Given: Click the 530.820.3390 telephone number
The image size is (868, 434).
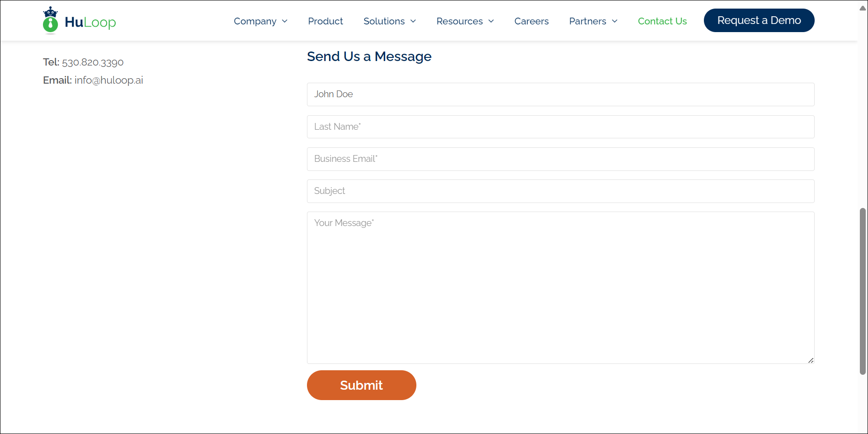Looking at the screenshot, I should [93, 62].
